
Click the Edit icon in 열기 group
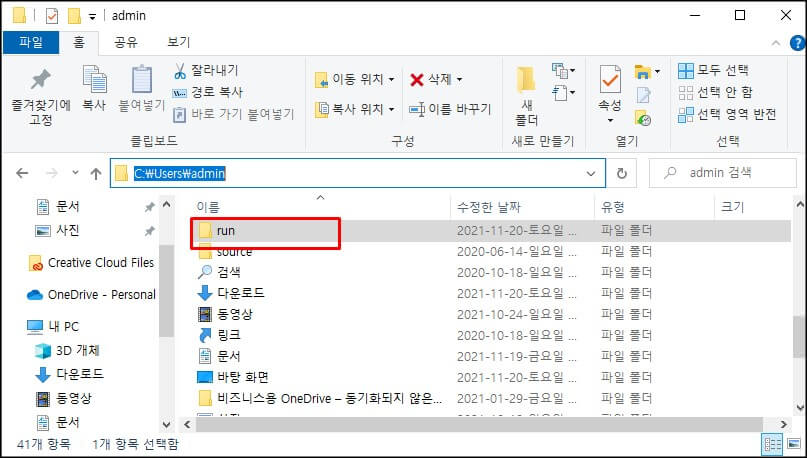tap(643, 95)
